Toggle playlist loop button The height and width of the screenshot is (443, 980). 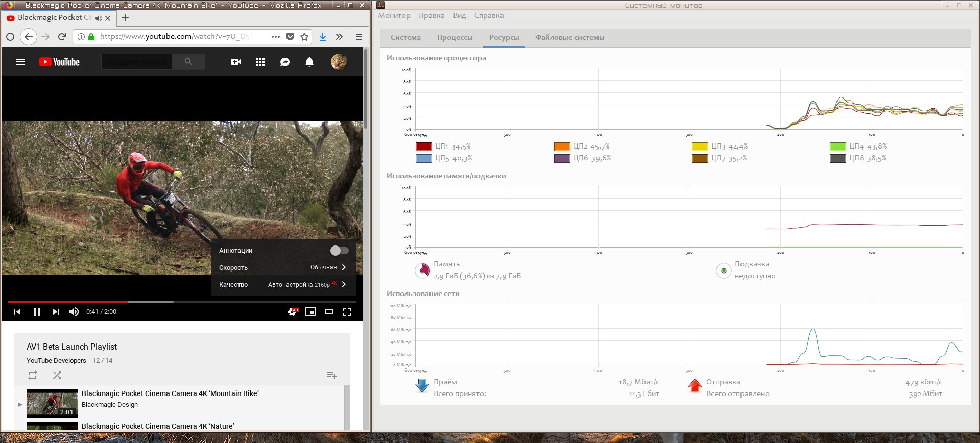coord(33,375)
